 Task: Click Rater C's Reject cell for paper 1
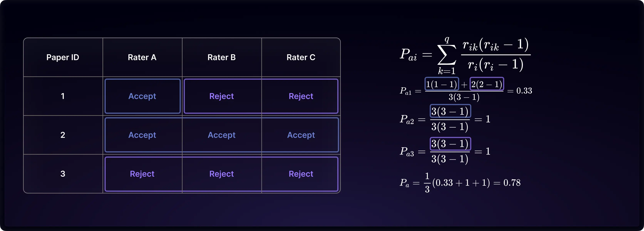click(301, 96)
